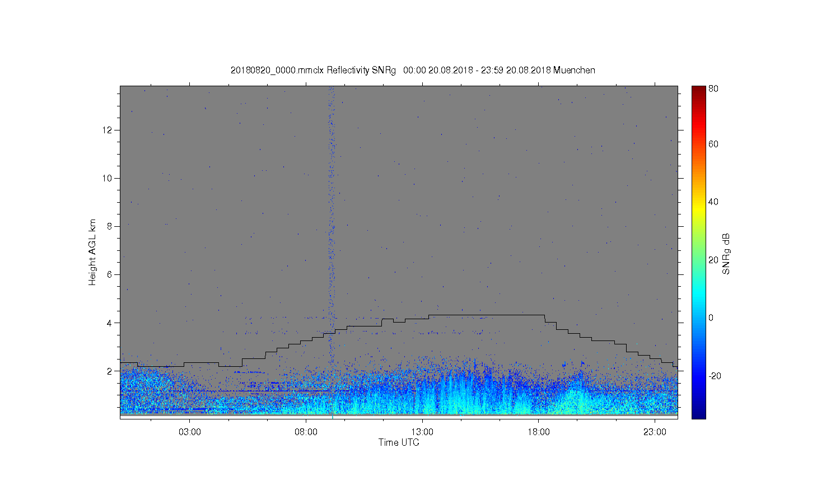Viewport: 840px width, 504px height.
Task: Click the 18:00 time tick label
Action: click(539, 432)
